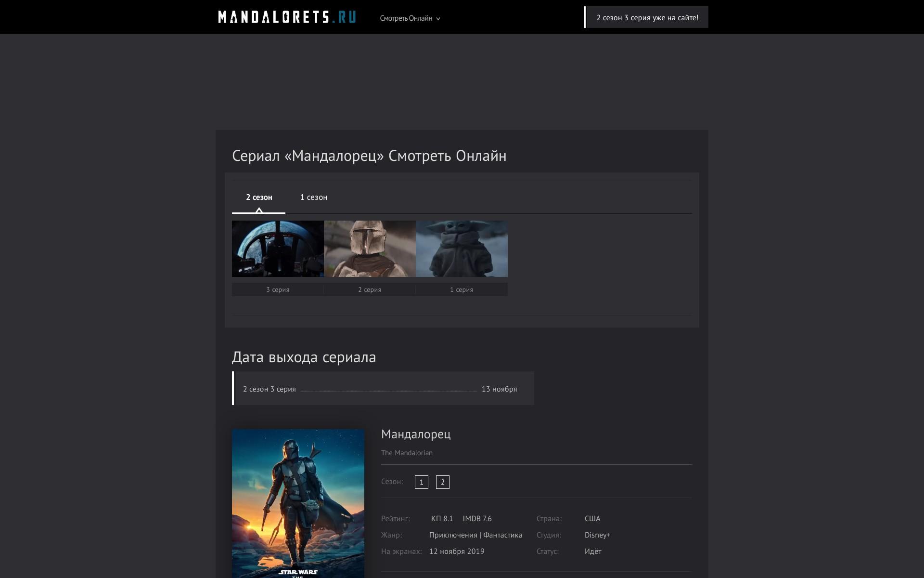Viewport: 924px width, 578px height.
Task: Expand the Смотреть Онлайн dropdown menu
Action: pos(406,18)
